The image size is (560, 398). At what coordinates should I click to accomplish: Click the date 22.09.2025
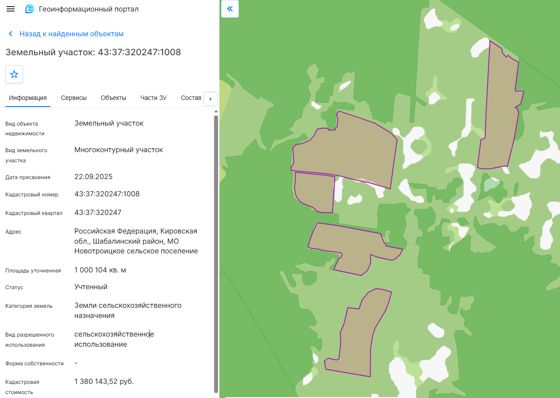(93, 176)
